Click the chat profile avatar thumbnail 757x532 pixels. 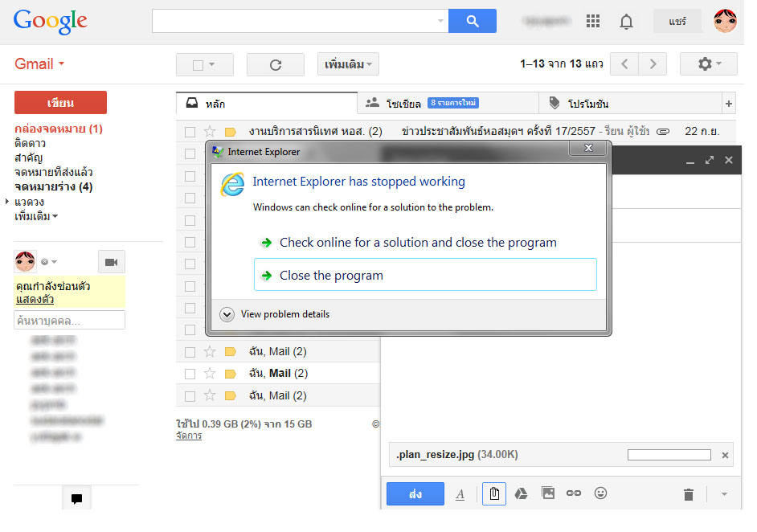point(25,262)
